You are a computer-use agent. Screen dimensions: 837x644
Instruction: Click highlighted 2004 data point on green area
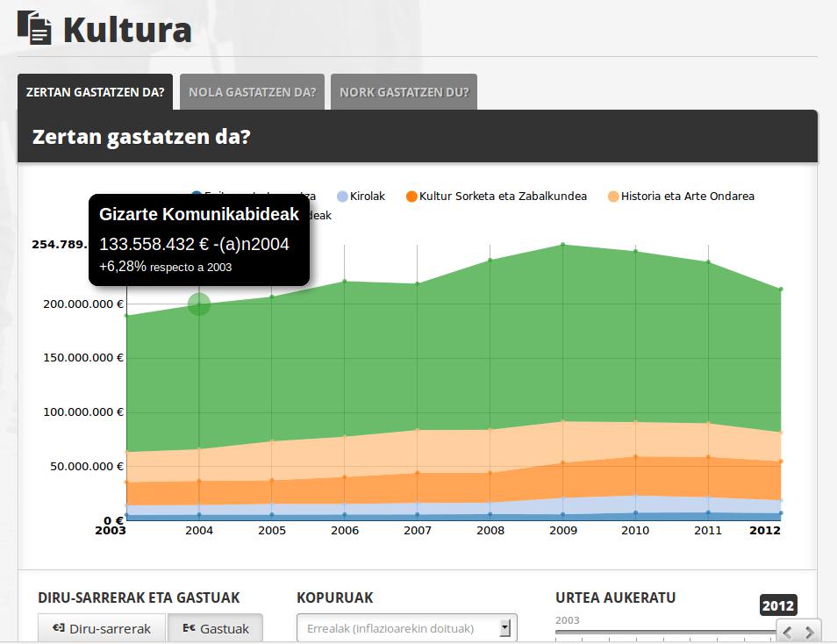199,304
